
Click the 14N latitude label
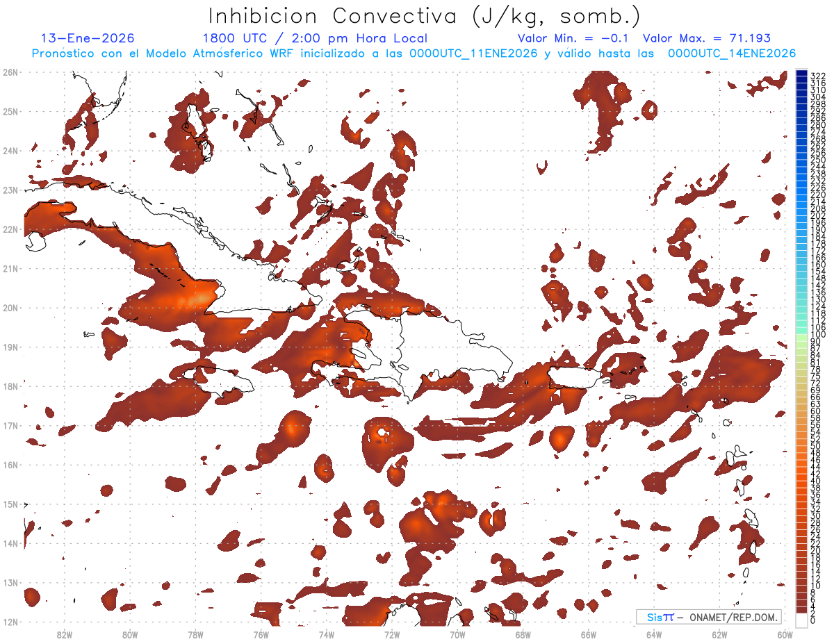point(10,543)
